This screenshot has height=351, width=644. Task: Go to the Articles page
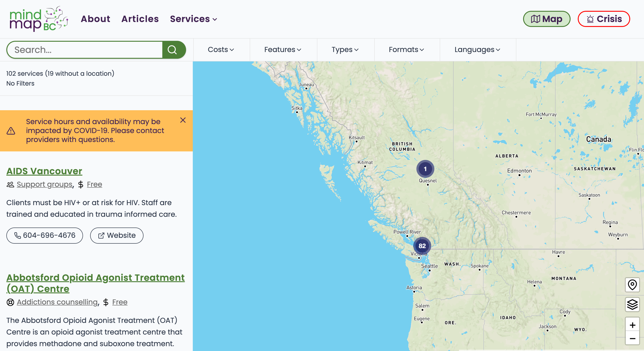(140, 19)
